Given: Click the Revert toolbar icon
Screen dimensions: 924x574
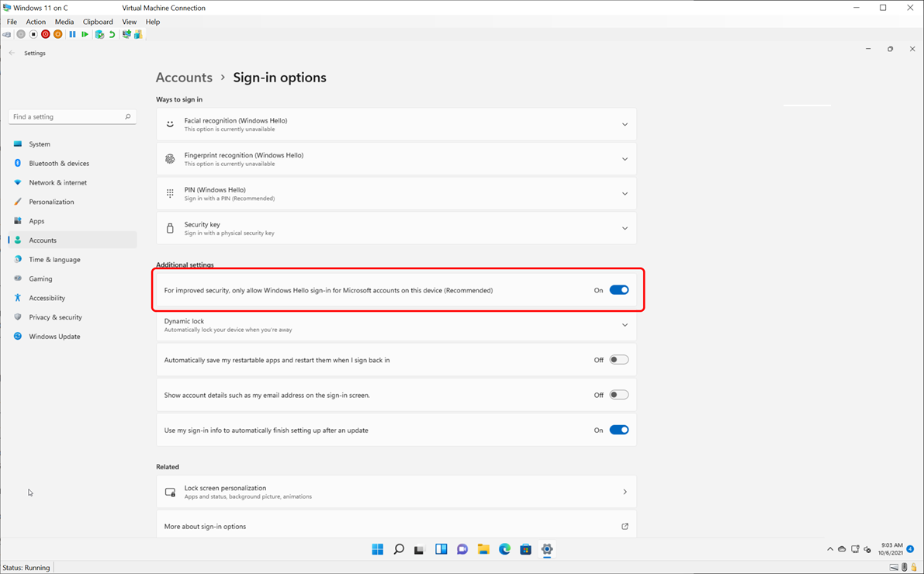Looking at the screenshot, I should (x=112, y=34).
